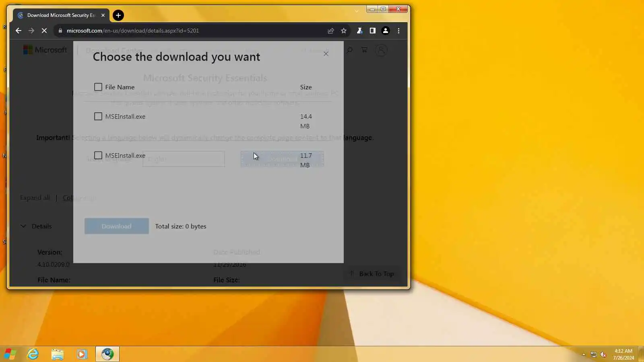The width and height of the screenshot is (644, 362).
Task: Open the shopping cart icon
Action: click(x=364, y=50)
